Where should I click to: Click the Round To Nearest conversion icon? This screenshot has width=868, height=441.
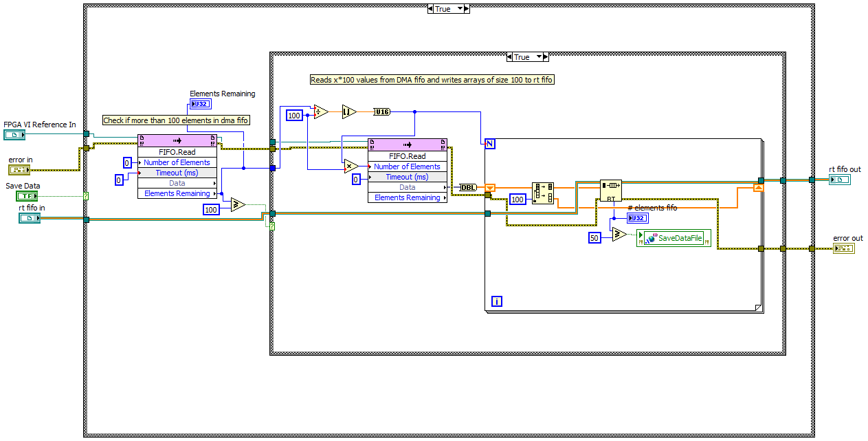point(348,111)
